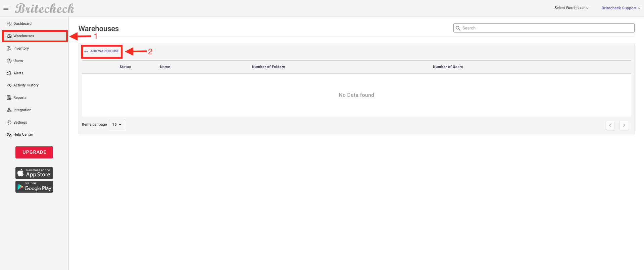The image size is (644, 270).
Task: Click the Dashboard grid icon
Action: point(9,24)
